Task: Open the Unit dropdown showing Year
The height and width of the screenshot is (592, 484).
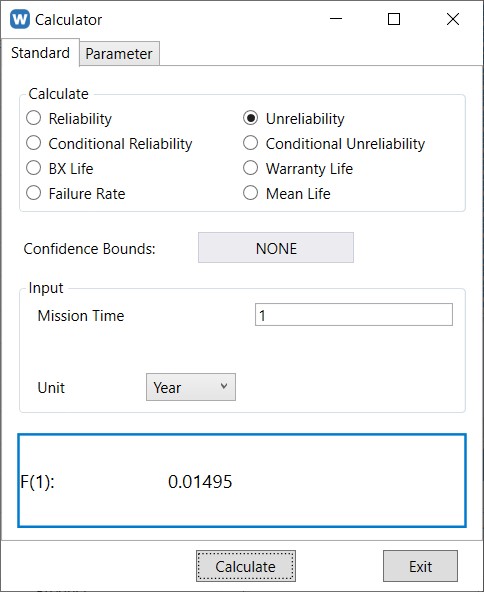Action: [x=191, y=387]
